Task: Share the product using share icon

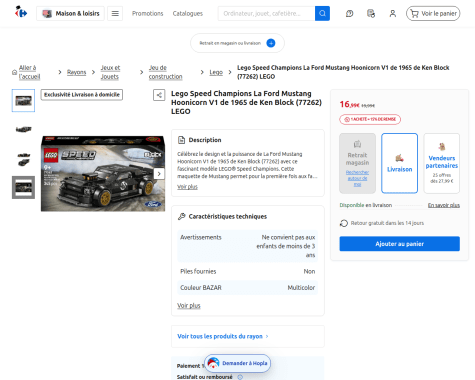Action: tap(159, 95)
